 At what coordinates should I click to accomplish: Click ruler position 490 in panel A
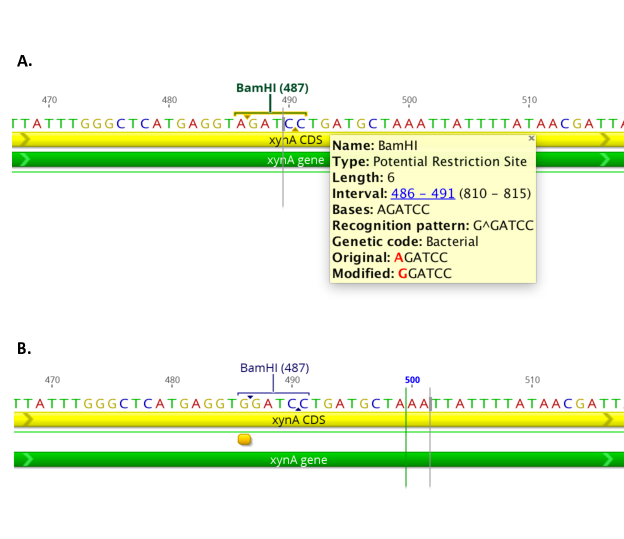click(x=289, y=100)
